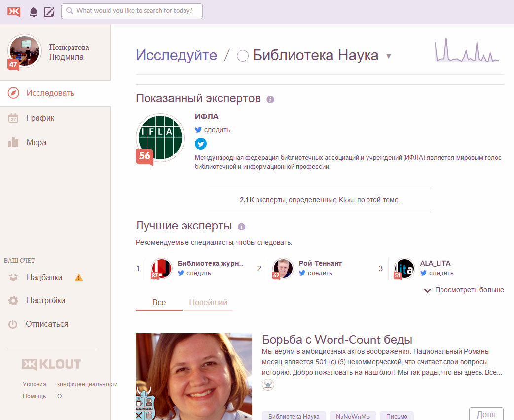Click the warning triangle next to Надбавки
The image size is (514, 420).
[78, 278]
